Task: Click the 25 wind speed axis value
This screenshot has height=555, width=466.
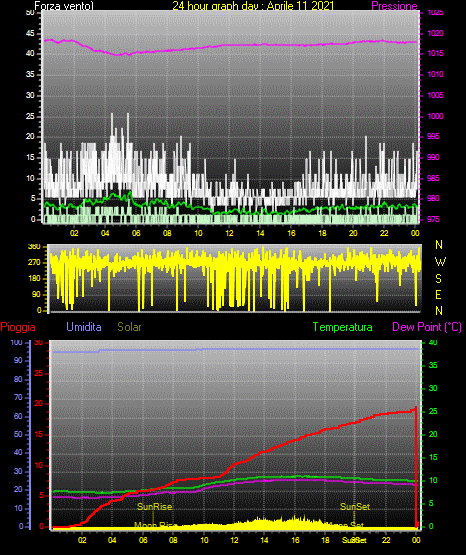Action: click(30, 116)
